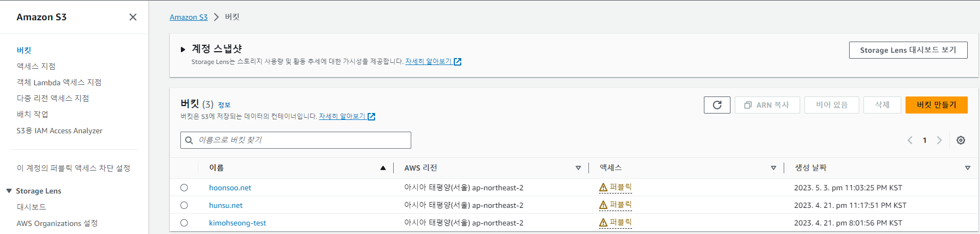Open 대시보드 under Storage Lens
Viewport: 980px width, 234px height.
tap(31, 207)
